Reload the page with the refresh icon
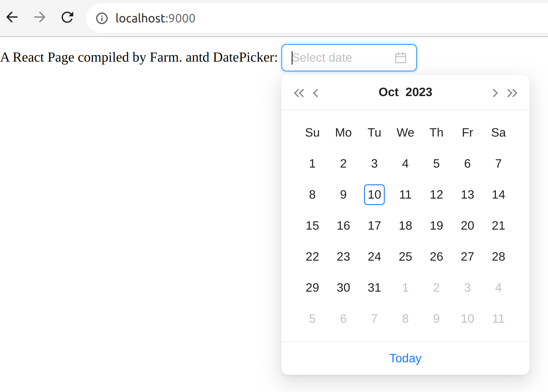The height and width of the screenshot is (392, 548). point(67,18)
